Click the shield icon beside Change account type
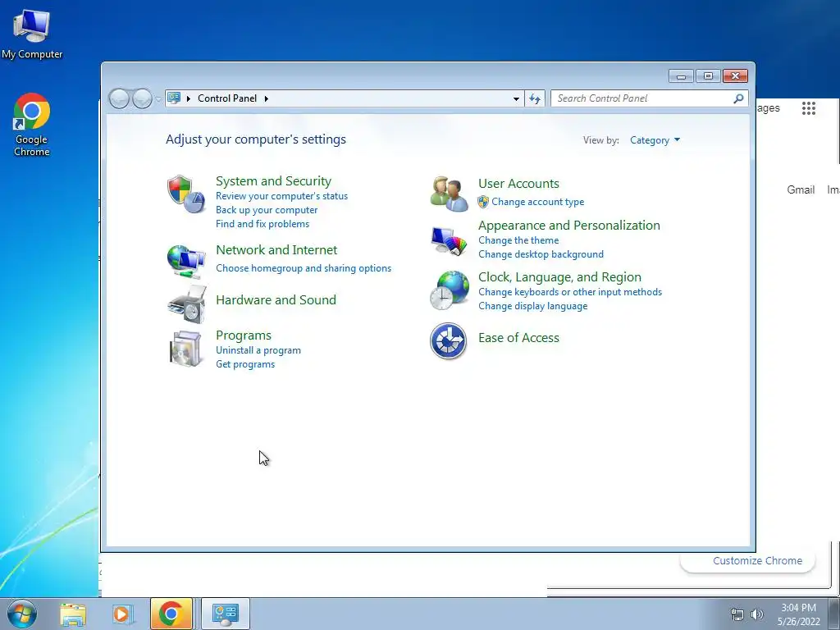 (483, 202)
